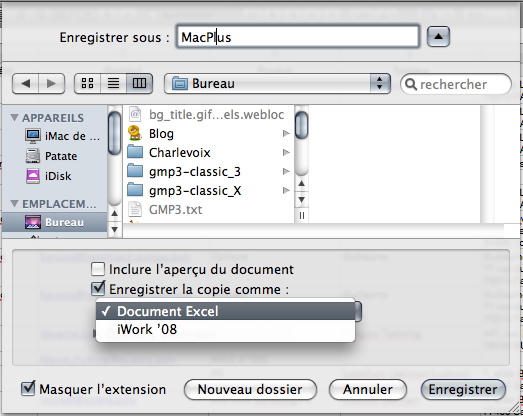The image size is (523, 416).
Task: Go back with the left arrow button
Action: (x=25, y=83)
